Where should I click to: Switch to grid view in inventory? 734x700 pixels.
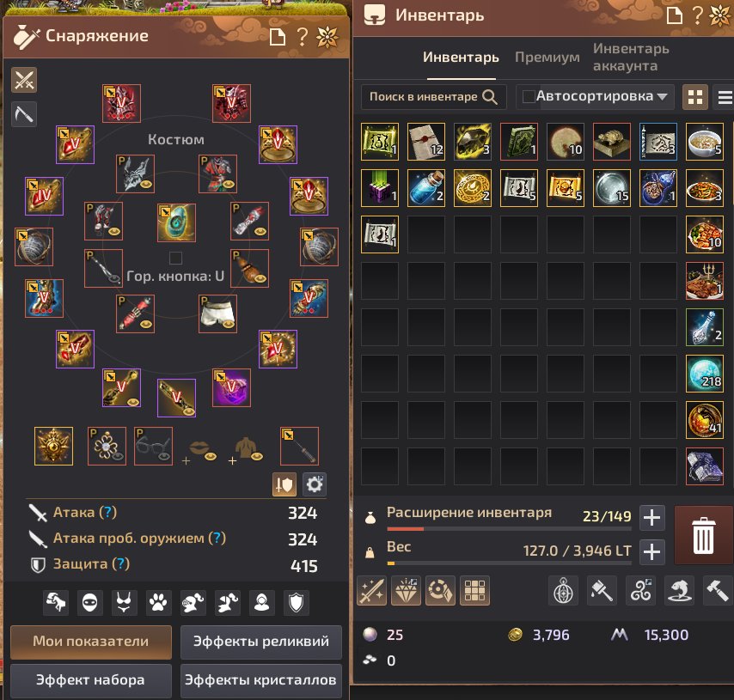click(694, 97)
